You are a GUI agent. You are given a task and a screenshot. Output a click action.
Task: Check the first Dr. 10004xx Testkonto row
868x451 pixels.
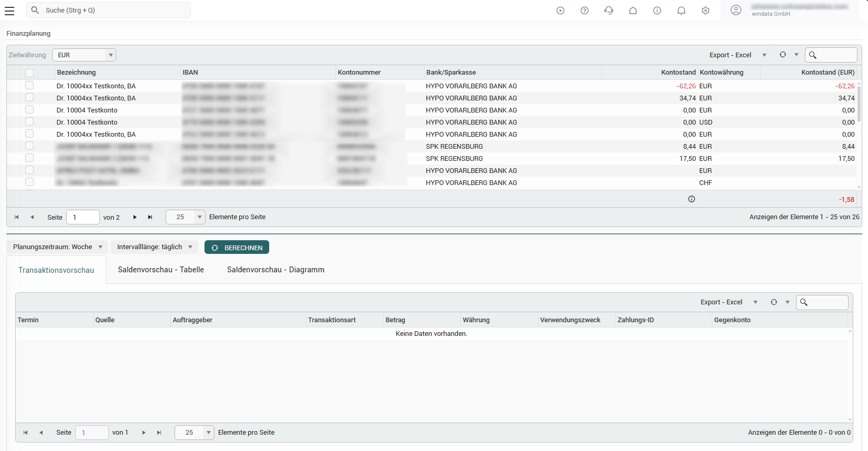pyautogui.click(x=29, y=86)
